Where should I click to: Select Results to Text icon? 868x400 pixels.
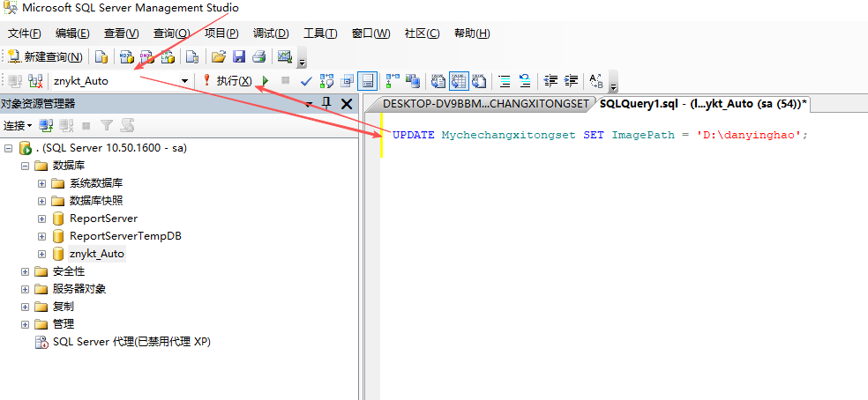[438, 81]
